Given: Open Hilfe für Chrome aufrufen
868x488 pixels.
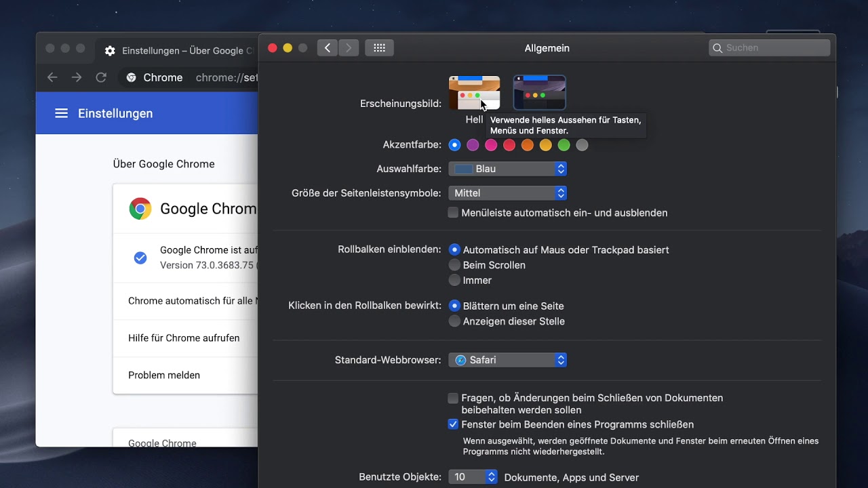Looking at the screenshot, I should [185, 338].
